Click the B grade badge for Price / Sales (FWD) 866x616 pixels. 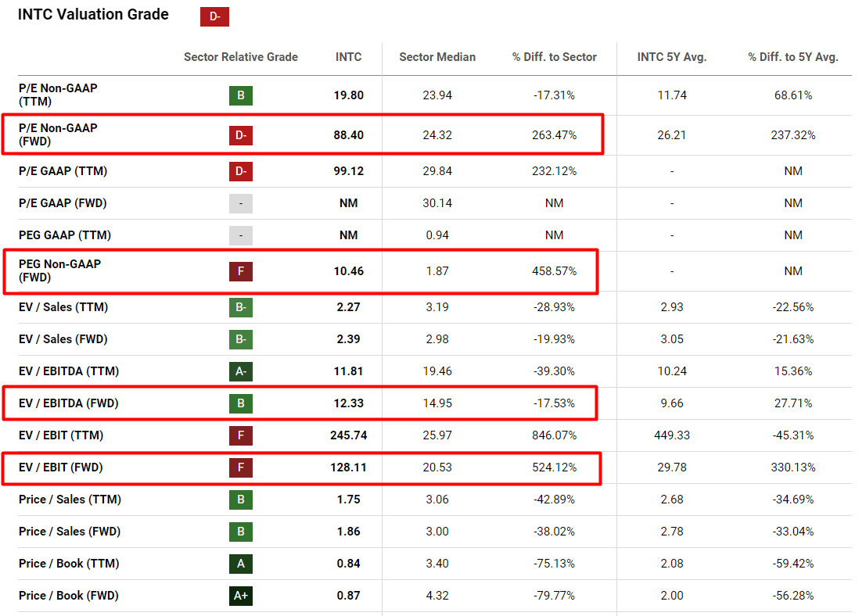pyautogui.click(x=241, y=531)
